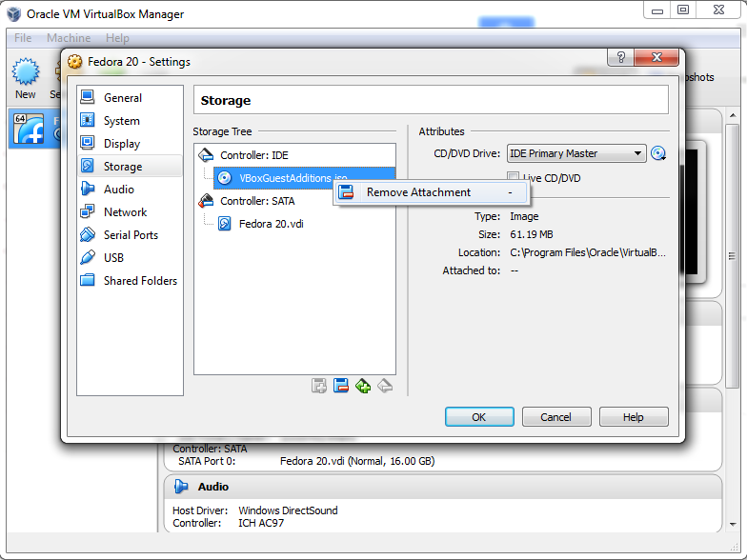Click the Fedora 20.vdi (Normal, 16.00 GB) text
Screen dimensions: 747x560
coord(357,461)
